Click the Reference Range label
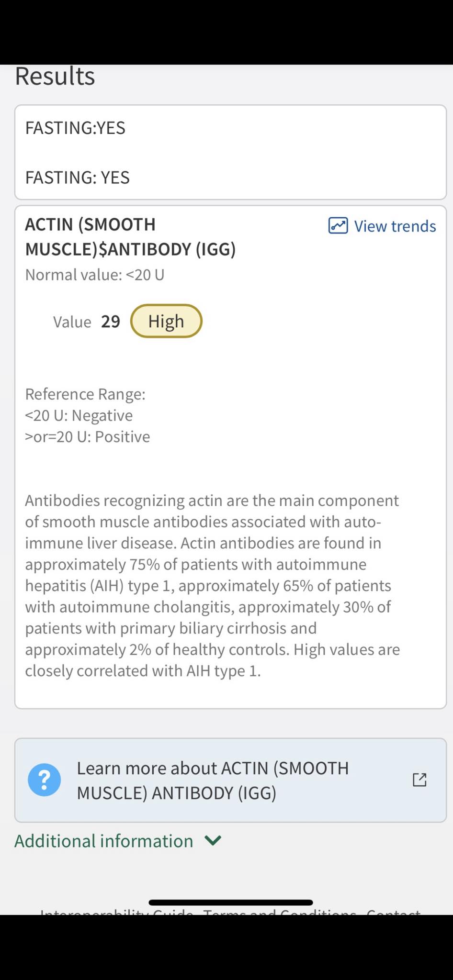The image size is (453, 980). 85,394
